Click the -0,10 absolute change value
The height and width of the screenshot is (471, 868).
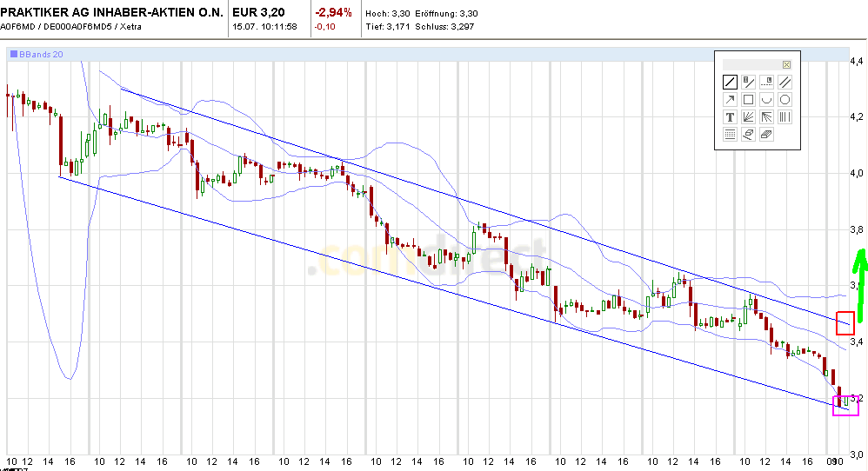[x=325, y=27]
